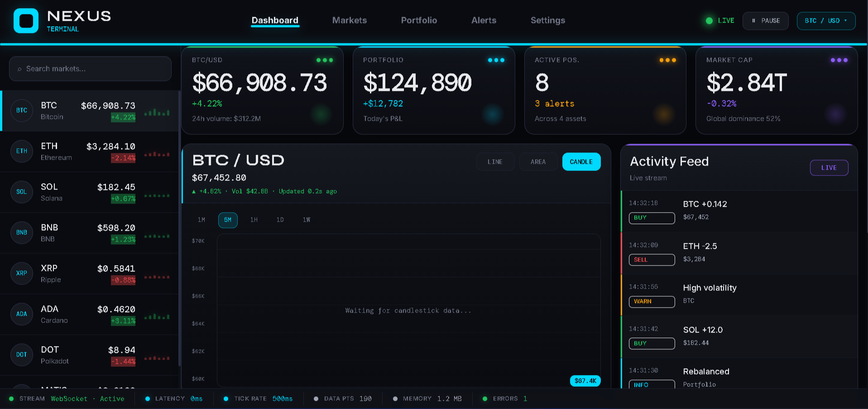The width and height of the screenshot is (868, 409).
Task: Switch chart type to AREA
Action: point(538,162)
